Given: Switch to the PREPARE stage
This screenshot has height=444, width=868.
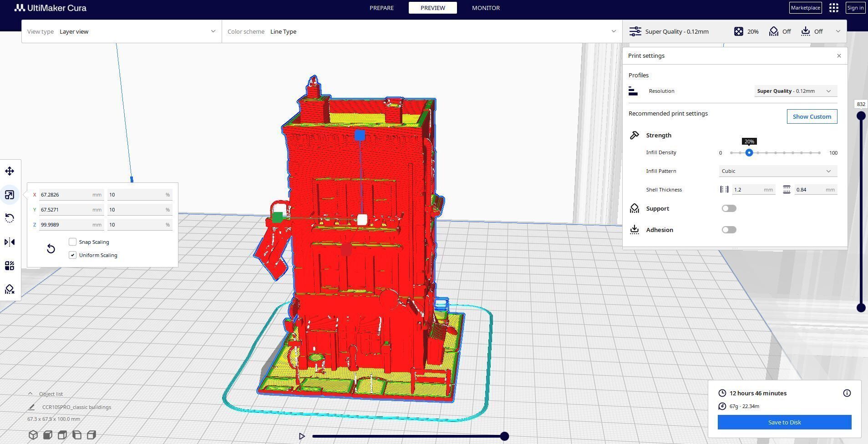Looking at the screenshot, I should 381,8.
